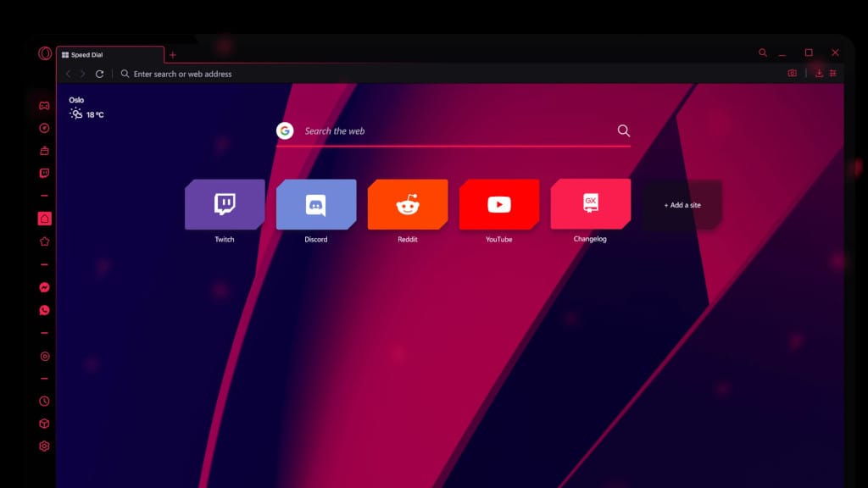Open WhatsApp in the sidebar
Viewport: 868px width, 488px height.
44,310
